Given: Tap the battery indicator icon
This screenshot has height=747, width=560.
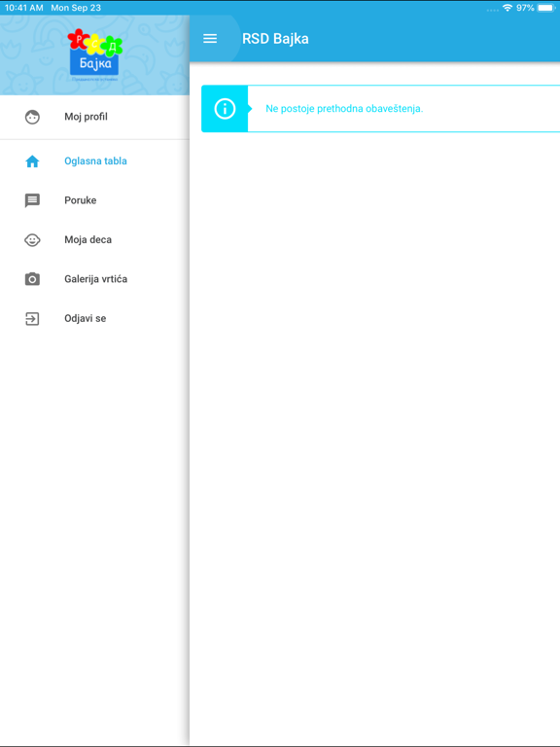Looking at the screenshot, I should pyautogui.click(x=546, y=8).
